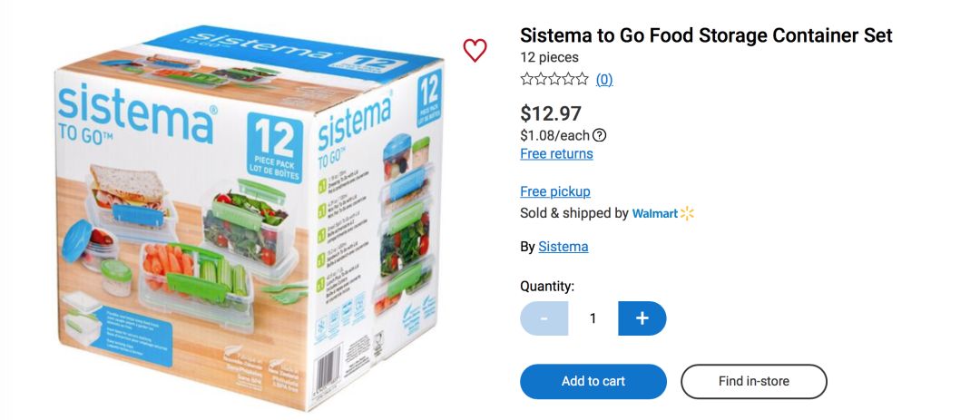Click the quantity number field
Viewport: 980px width, 420px height.
tap(593, 318)
